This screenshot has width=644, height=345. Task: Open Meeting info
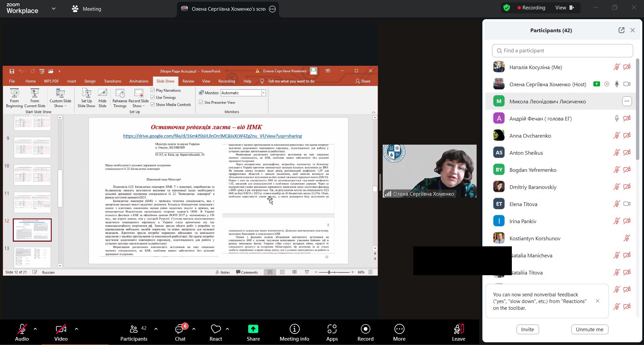tap(294, 332)
